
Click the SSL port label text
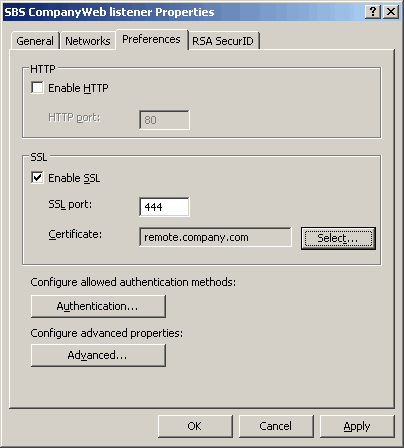[70, 204]
